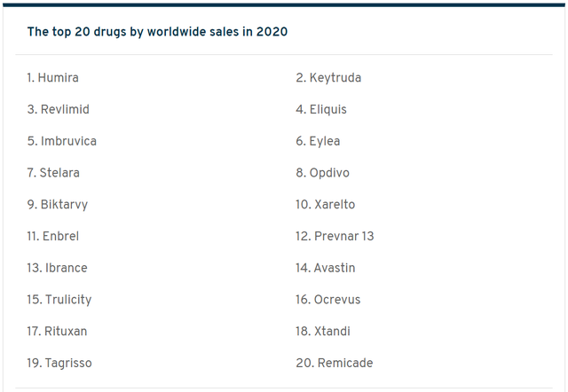This screenshot has width=568, height=392.
Task: Select the Rituxan item
Action: 57,331
